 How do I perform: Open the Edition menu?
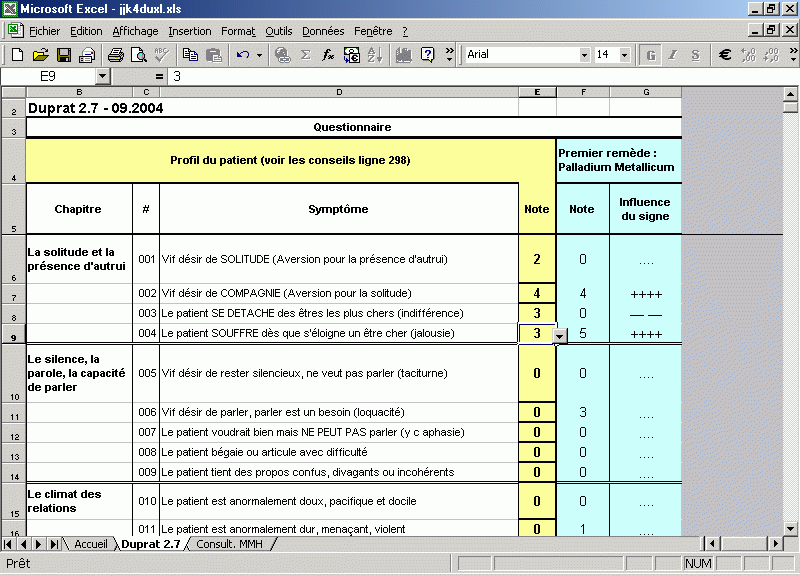(x=86, y=31)
